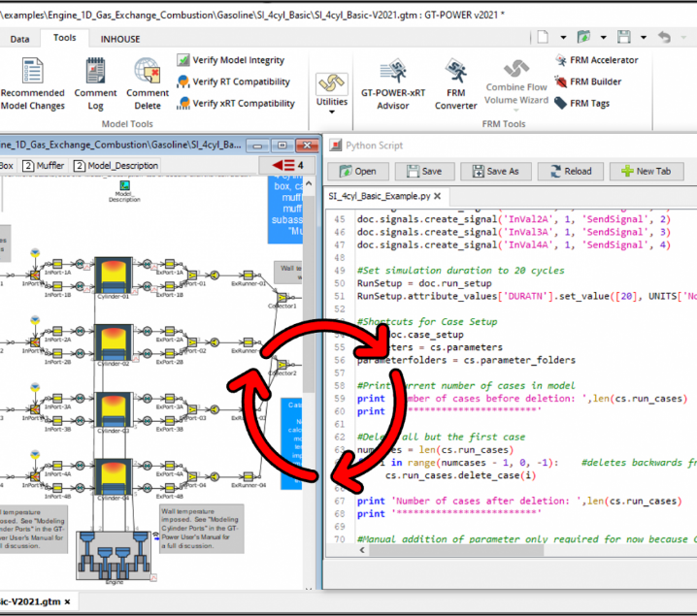Click Open in Python Script panel
Image resolution: width=697 pixels, height=616 pixels.
[x=358, y=171]
